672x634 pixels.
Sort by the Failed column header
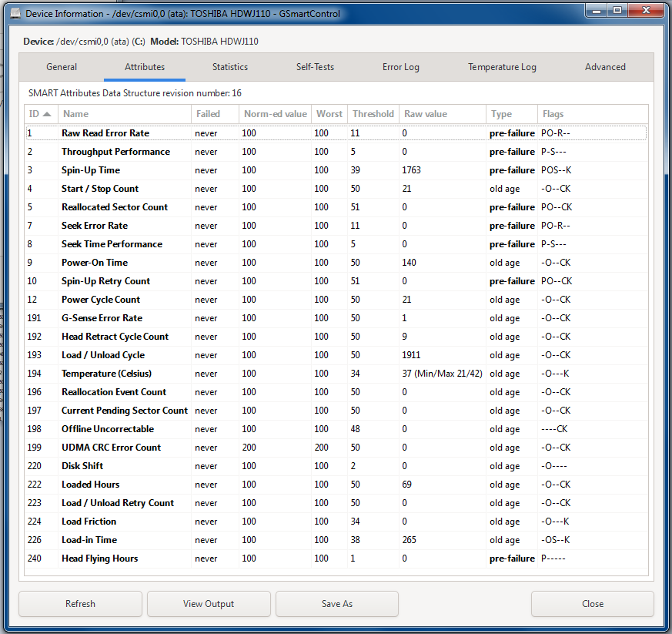pyautogui.click(x=215, y=114)
